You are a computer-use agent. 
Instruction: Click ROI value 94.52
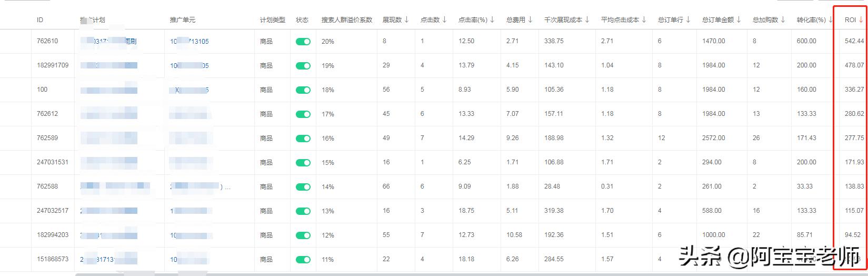click(853, 235)
